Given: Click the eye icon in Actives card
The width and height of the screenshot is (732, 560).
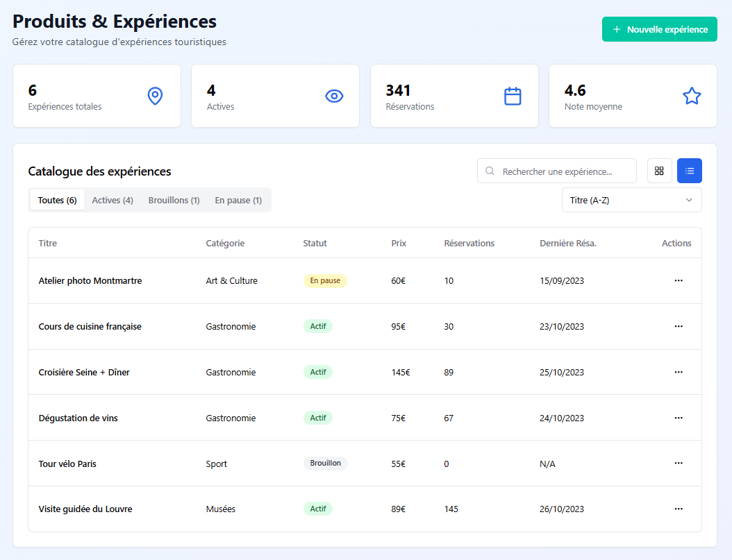Looking at the screenshot, I should coord(334,96).
